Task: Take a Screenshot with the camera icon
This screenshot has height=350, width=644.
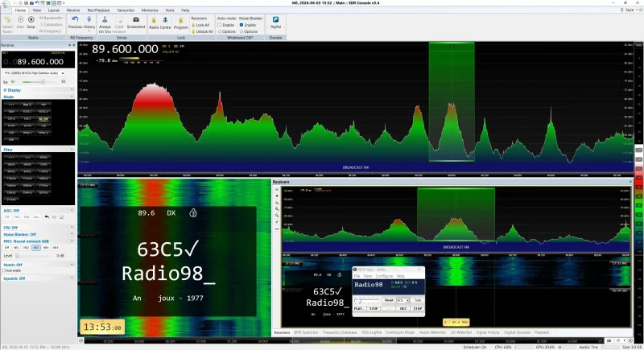Action: coord(136,19)
